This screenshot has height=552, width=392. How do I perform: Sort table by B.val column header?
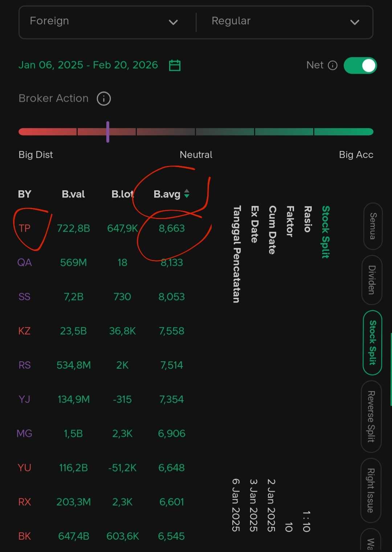pyautogui.click(x=73, y=194)
